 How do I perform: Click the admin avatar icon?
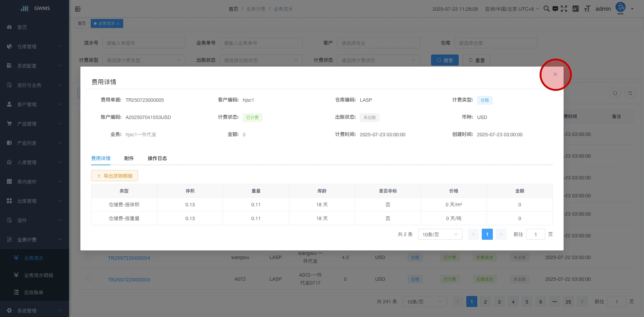pyautogui.click(x=620, y=8)
